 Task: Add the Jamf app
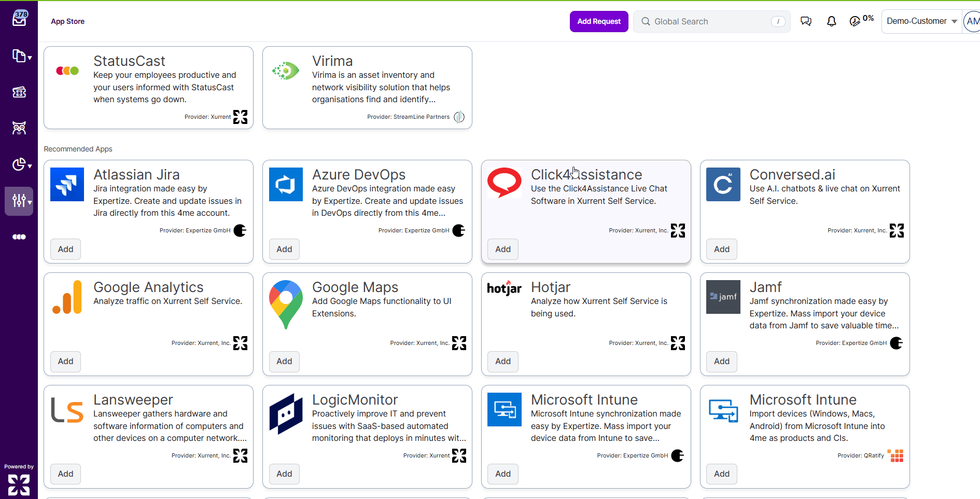[721, 362]
